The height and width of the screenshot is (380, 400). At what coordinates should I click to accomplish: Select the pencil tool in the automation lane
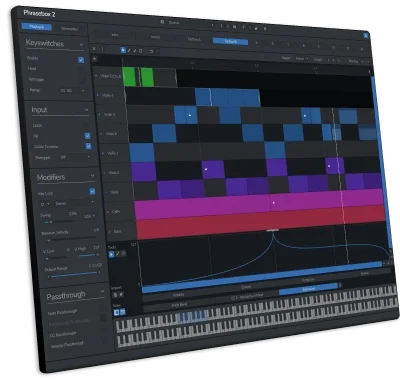tap(118, 254)
